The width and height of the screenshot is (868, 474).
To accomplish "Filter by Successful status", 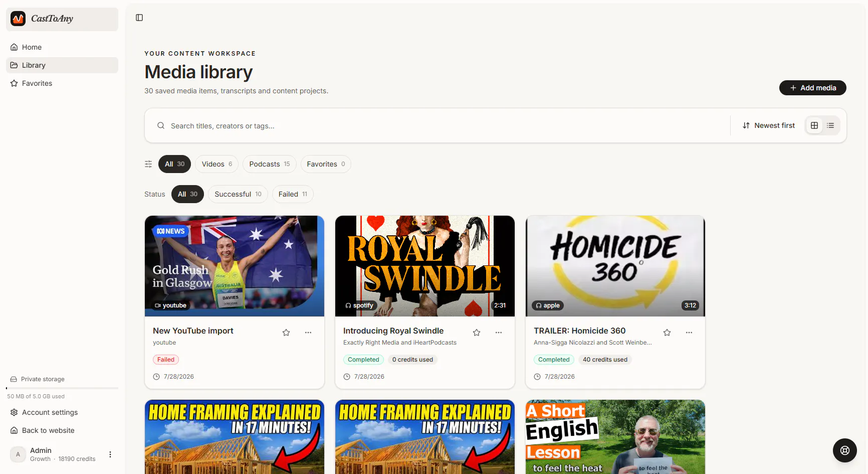I will [238, 194].
